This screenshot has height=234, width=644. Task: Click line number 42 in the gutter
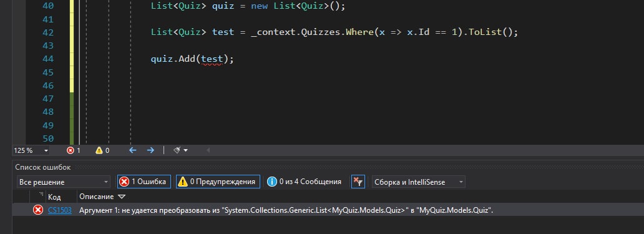(48, 32)
